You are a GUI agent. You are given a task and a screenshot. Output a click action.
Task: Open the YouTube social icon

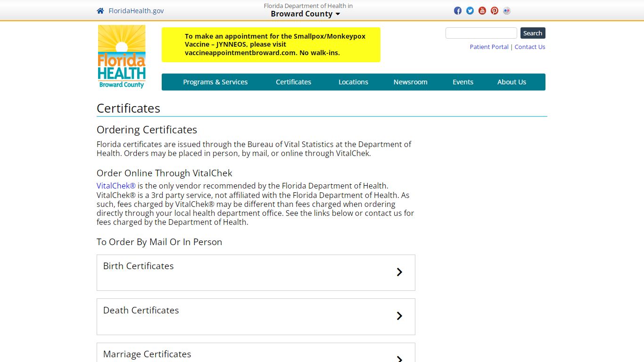[x=482, y=11]
